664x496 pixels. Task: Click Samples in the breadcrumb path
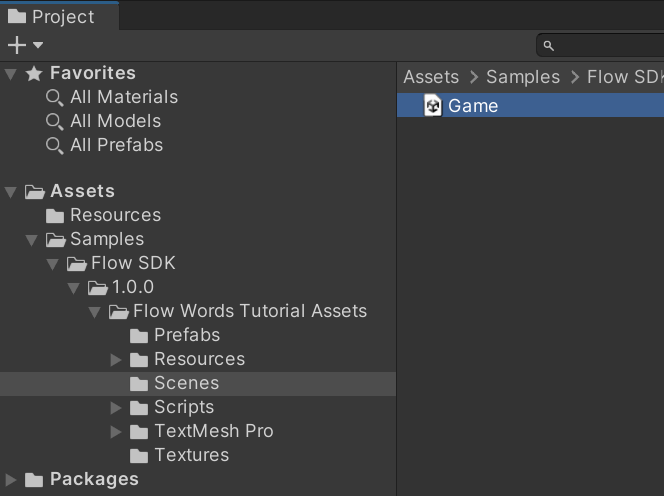[522, 77]
